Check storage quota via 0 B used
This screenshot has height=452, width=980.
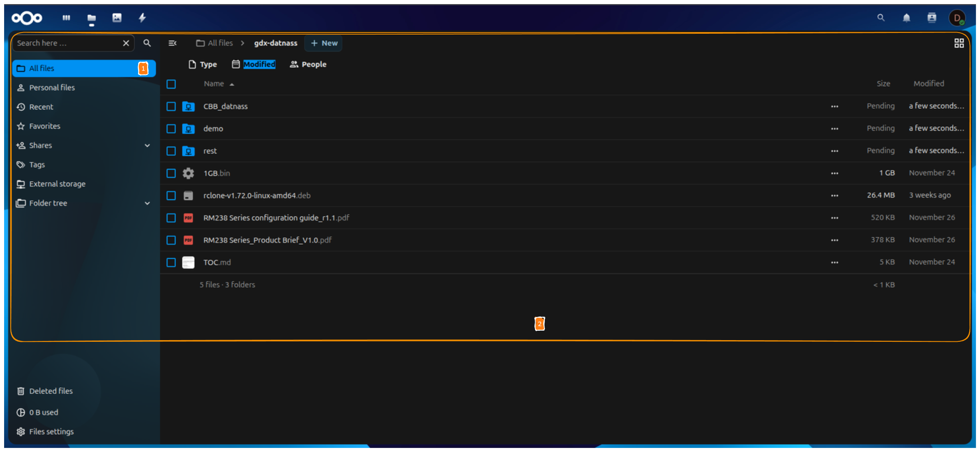click(x=44, y=412)
